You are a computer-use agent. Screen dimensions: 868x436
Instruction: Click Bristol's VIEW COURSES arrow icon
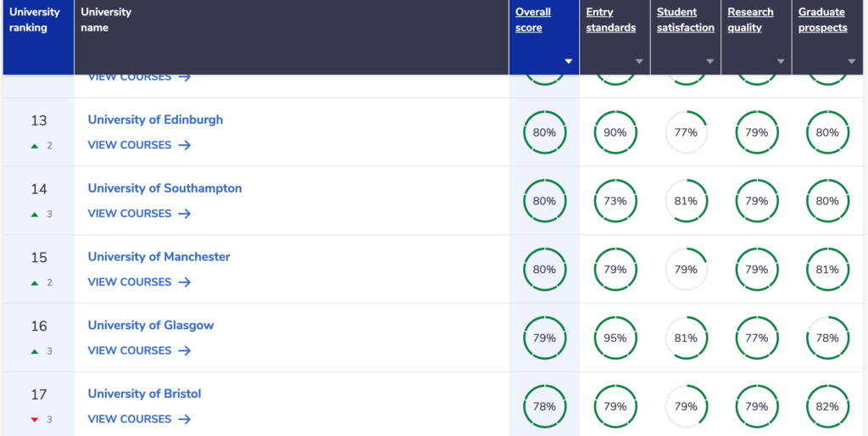184,419
